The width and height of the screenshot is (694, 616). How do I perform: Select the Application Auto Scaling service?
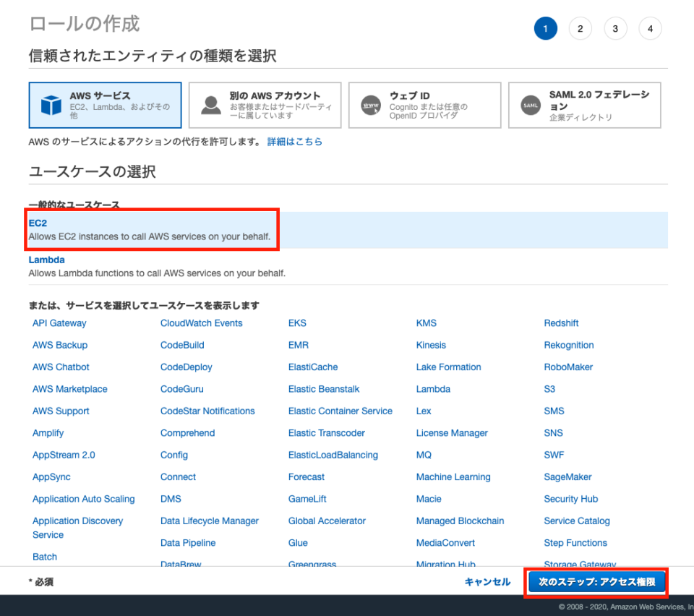point(84,499)
